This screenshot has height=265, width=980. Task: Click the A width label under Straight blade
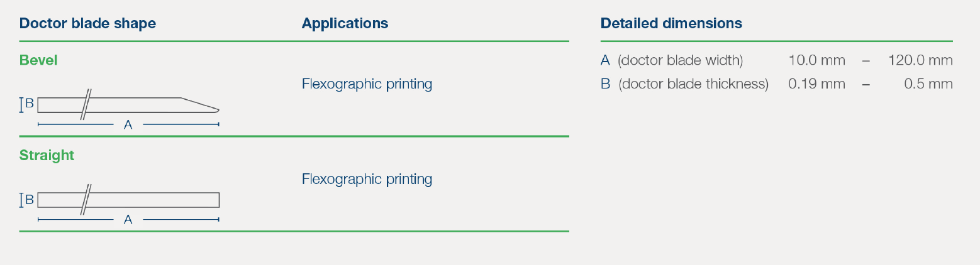(x=128, y=220)
